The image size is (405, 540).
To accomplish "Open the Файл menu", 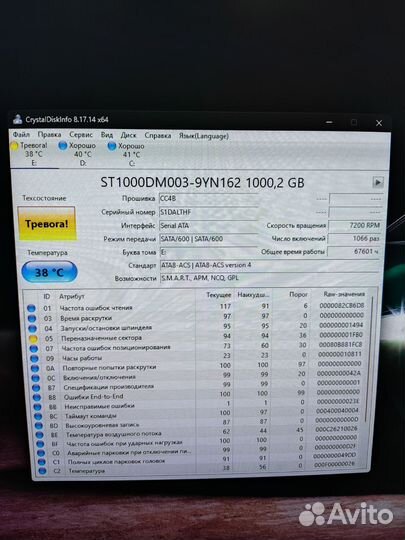I will [x=21, y=135].
